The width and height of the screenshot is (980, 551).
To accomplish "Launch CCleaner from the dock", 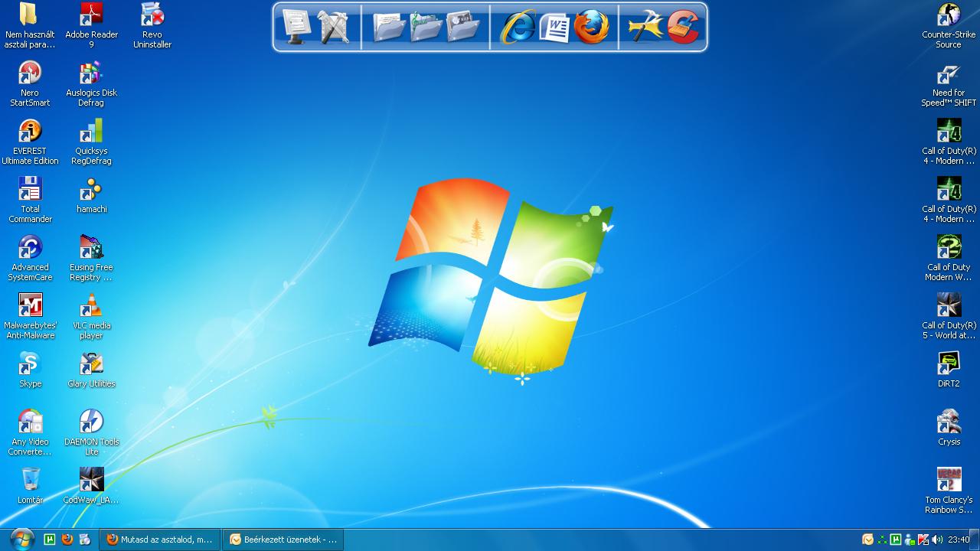I will (684, 27).
